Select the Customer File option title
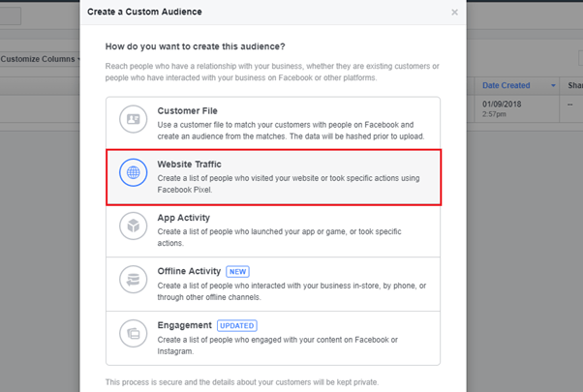This screenshot has width=583, height=392. pos(187,110)
